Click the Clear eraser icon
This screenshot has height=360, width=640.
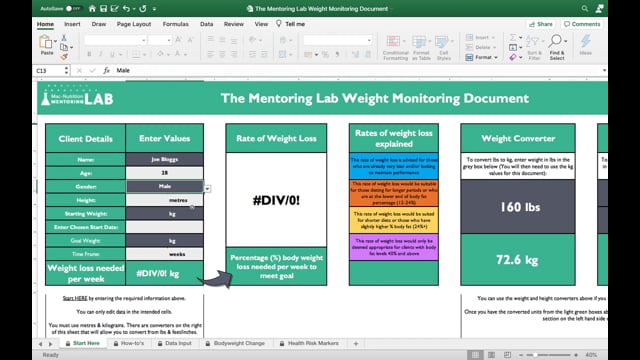coord(513,58)
